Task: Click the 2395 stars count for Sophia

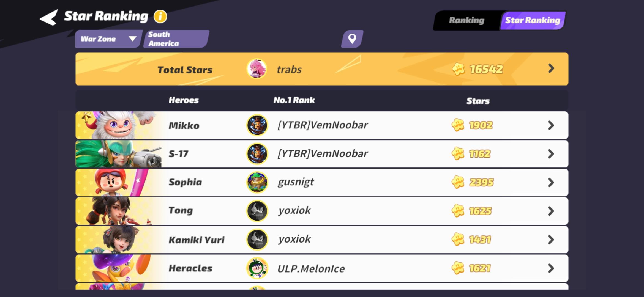Action: point(481,182)
